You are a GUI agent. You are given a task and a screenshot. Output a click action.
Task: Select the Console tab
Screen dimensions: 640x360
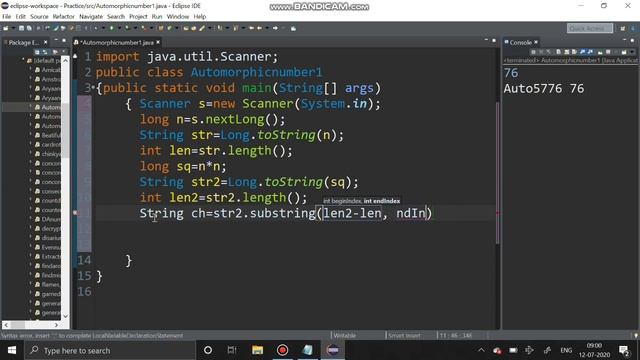[x=520, y=42]
